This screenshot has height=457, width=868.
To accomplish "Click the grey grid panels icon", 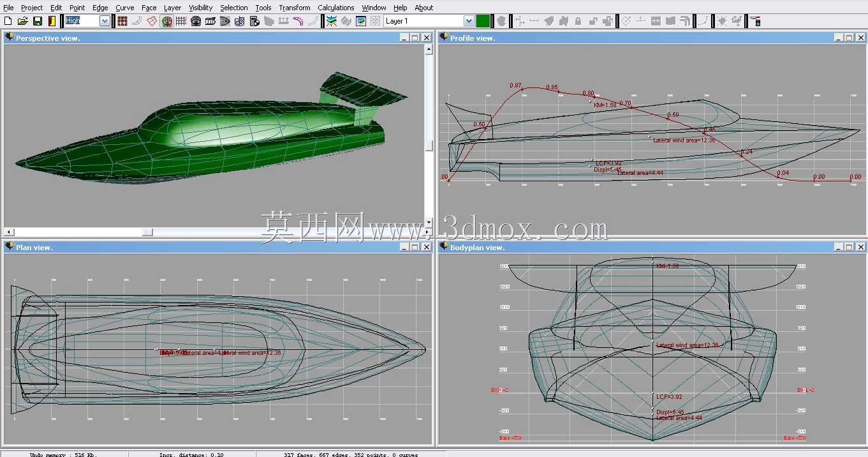I will point(375,21).
